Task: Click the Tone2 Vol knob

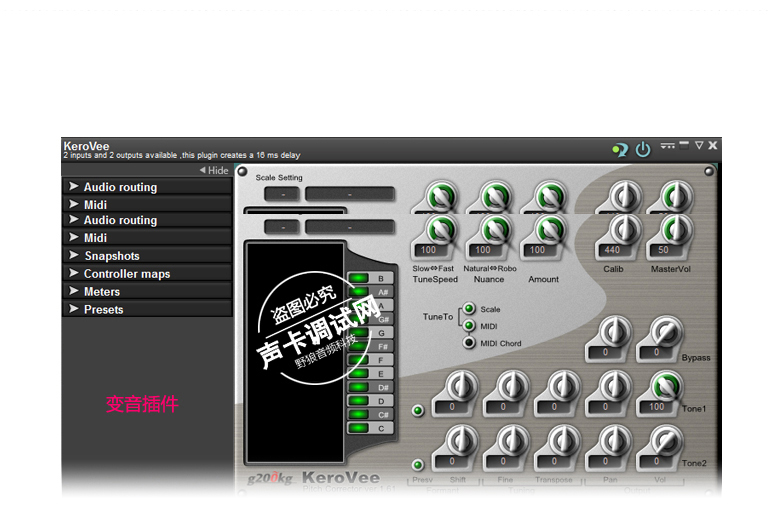Action: [x=666, y=440]
